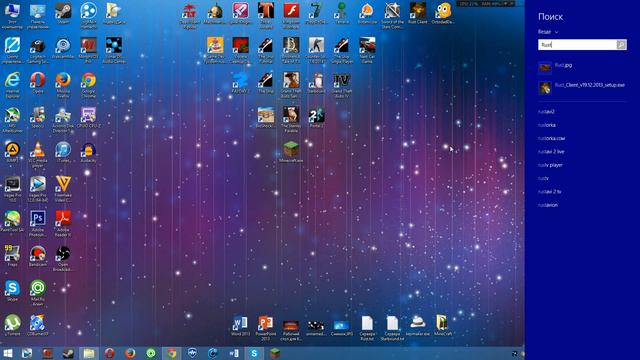Switch to Skype in the taskbar
640x360 pixels.
pyautogui.click(x=254, y=353)
